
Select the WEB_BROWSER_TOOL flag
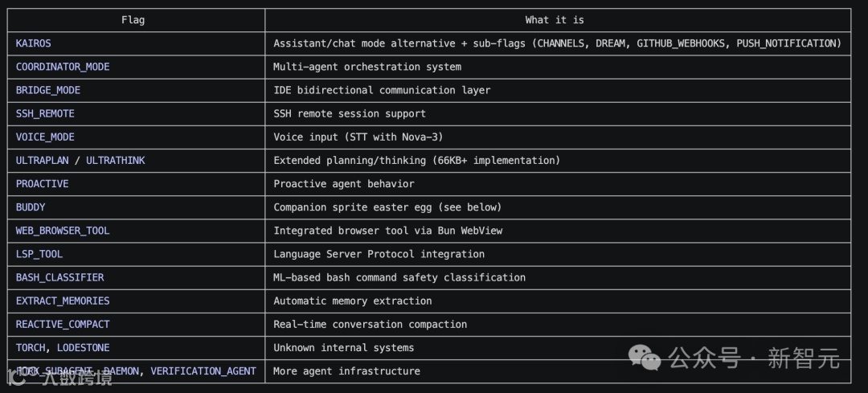63,231
